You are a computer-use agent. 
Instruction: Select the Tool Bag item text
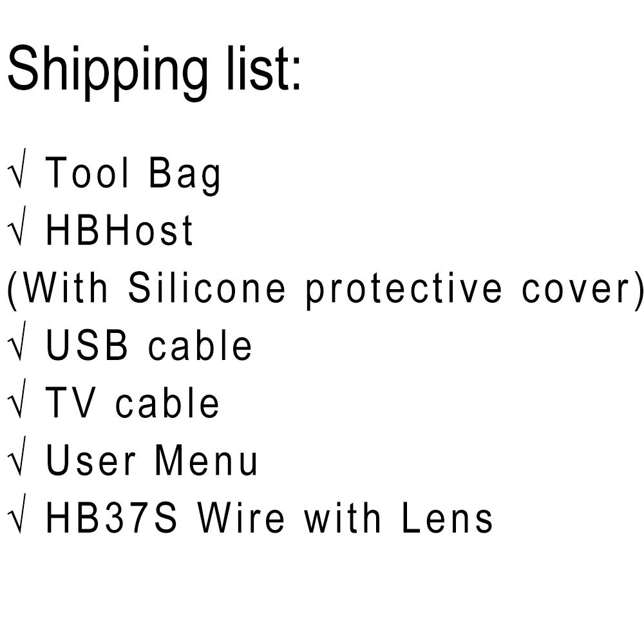pos(133,175)
